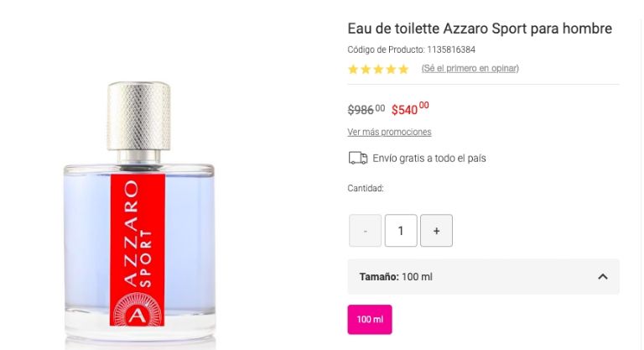Click the fourth rating star
The height and width of the screenshot is (350, 644).
point(391,69)
